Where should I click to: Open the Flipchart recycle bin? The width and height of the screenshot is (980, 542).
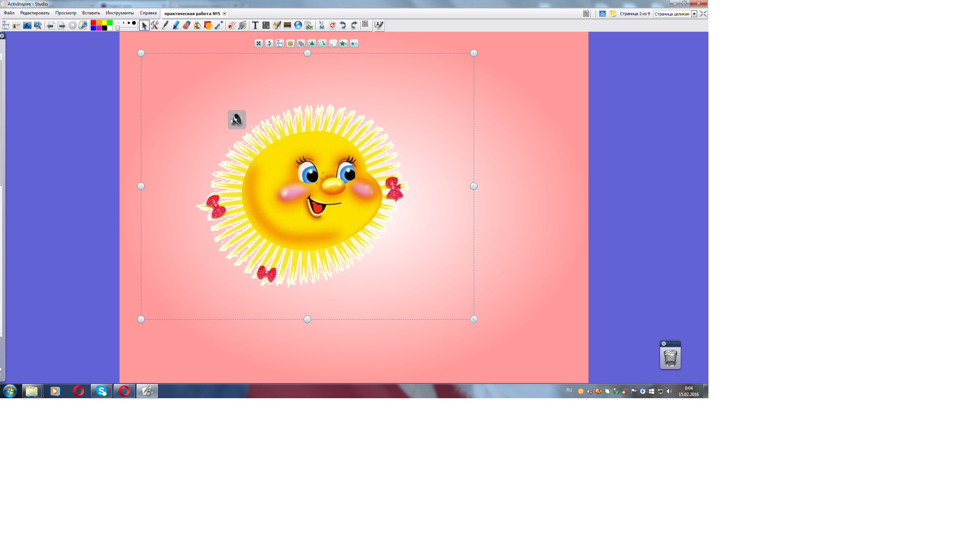coord(670,357)
